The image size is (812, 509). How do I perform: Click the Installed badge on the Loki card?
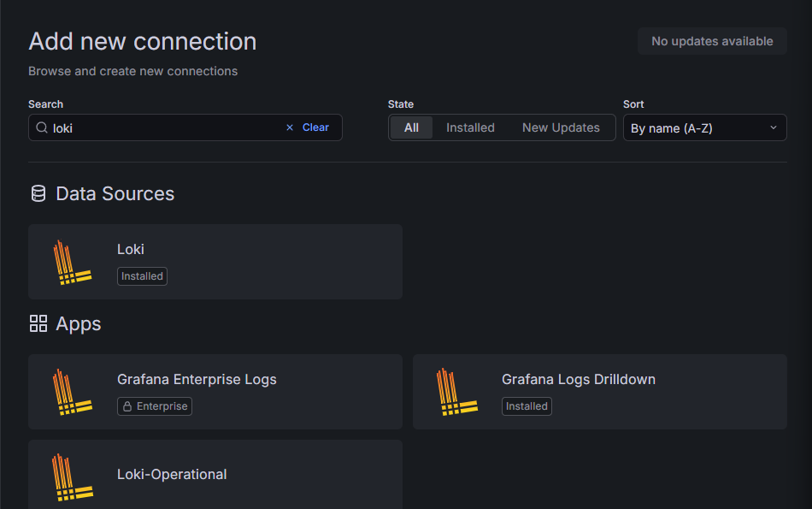142,275
